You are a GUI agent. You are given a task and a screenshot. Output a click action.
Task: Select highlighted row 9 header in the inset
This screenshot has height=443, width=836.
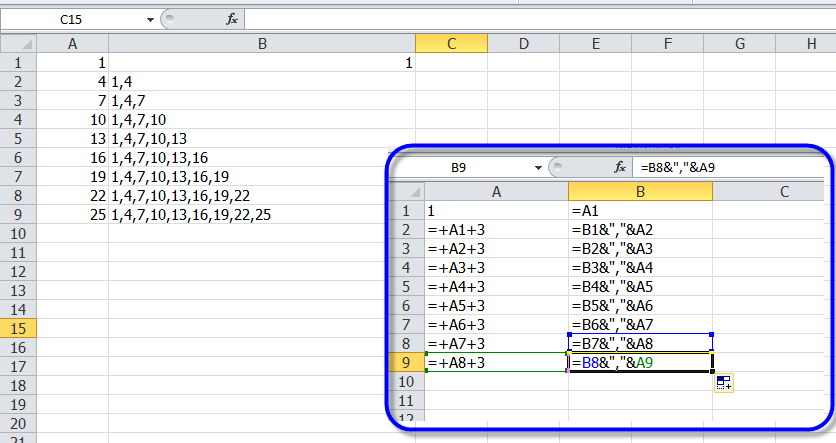click(x=407, y=363)
